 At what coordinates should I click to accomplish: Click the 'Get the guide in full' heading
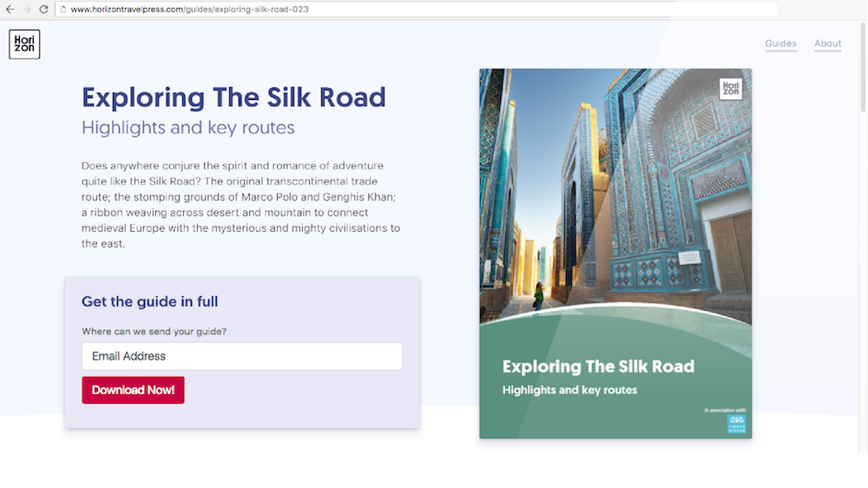coord(149,301)
